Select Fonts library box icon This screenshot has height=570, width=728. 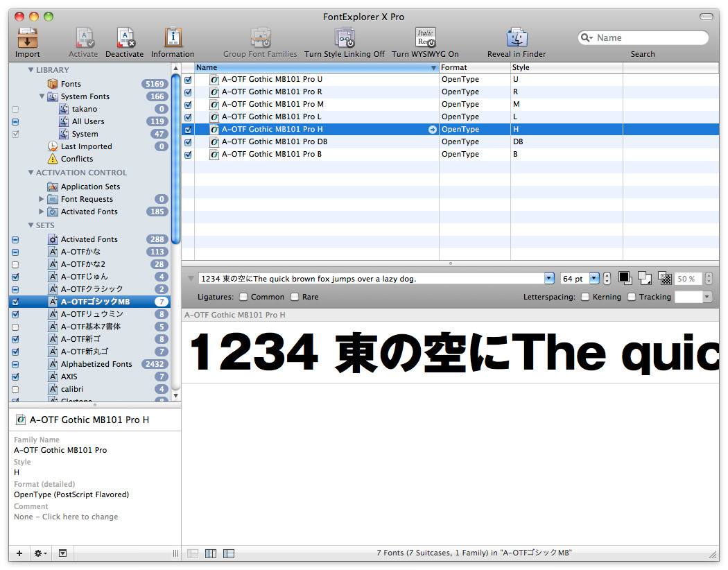[53, 84]
